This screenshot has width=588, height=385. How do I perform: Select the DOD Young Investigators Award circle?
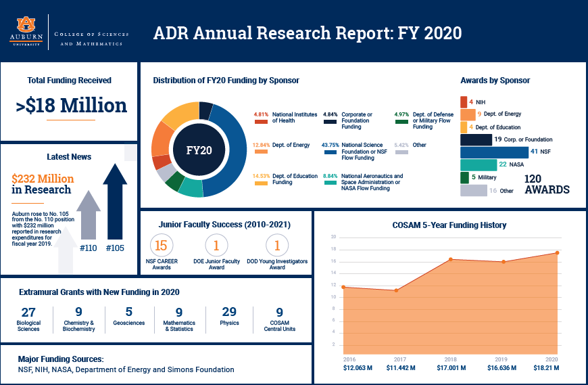277,246
